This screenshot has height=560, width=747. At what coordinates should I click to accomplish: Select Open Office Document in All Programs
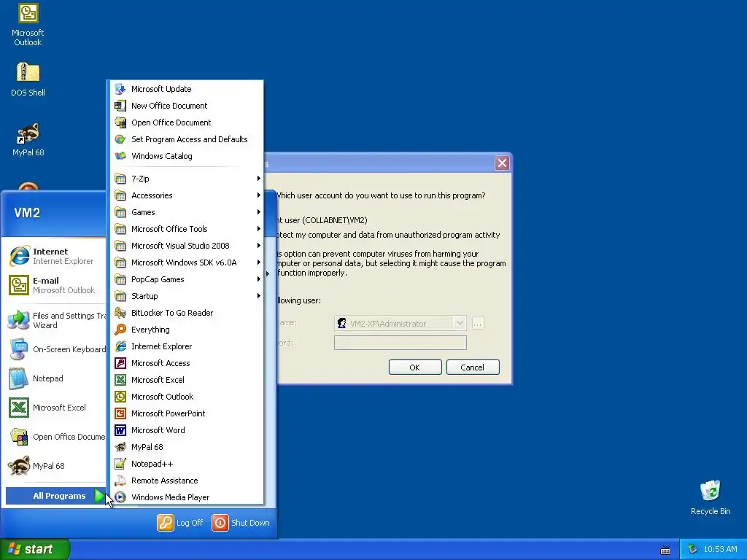(x=187, y=122)
